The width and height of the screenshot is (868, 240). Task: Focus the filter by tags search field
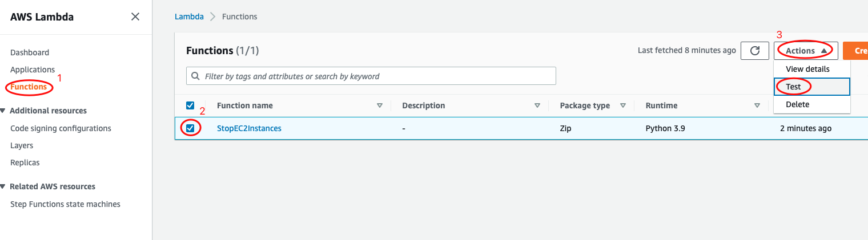[x=371, y=76]
